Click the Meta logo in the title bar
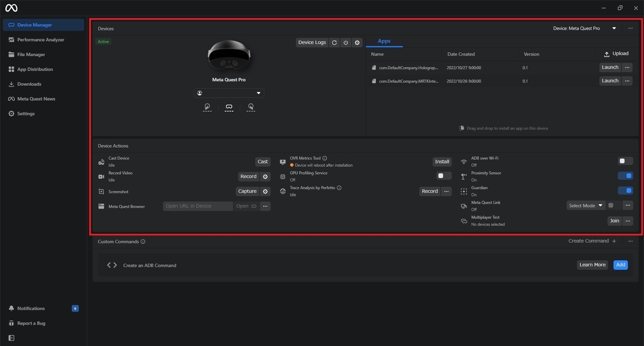 pyautogui.click(x=11, y=8)
